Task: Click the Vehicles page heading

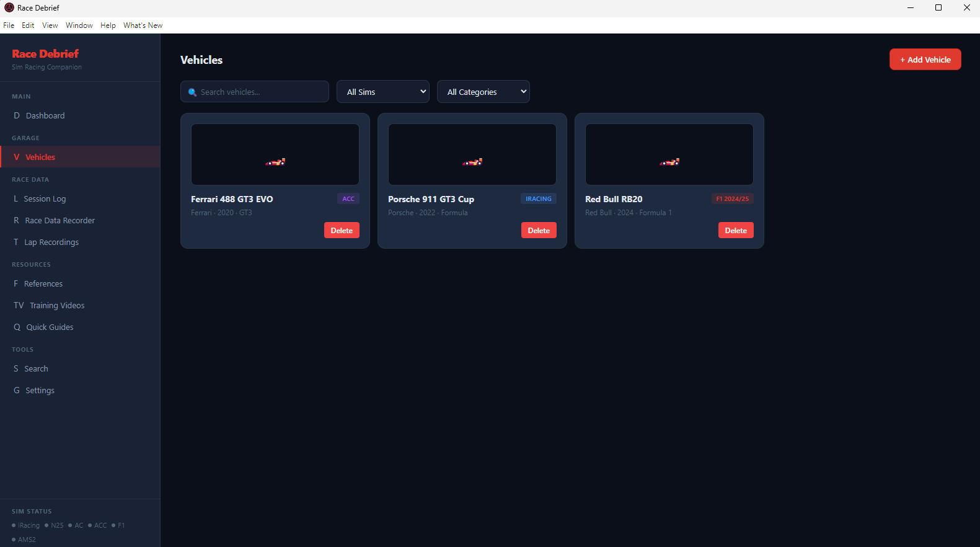Action: click(x=201, y=60)
